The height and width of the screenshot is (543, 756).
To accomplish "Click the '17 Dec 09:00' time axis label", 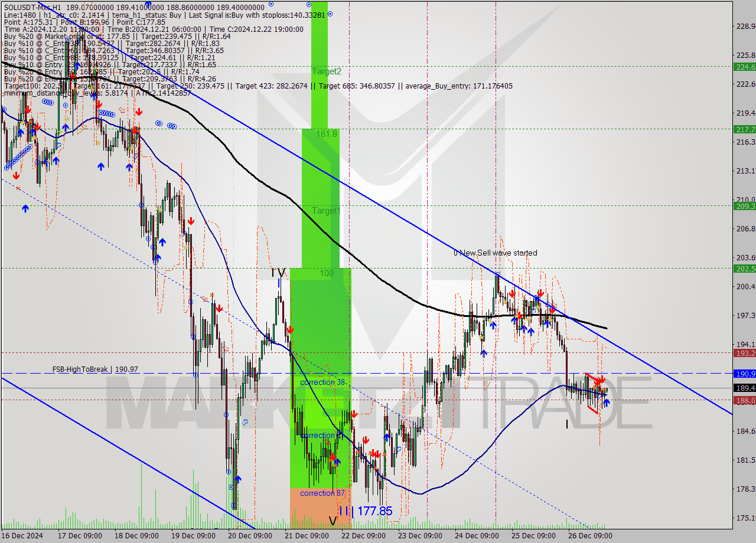I will pos(80,536).
